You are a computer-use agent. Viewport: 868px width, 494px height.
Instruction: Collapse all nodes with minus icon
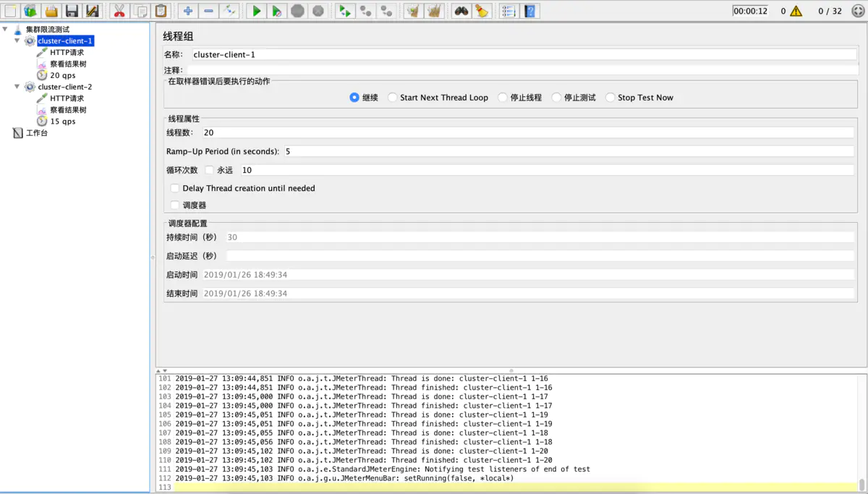click(x=208, y=11)
